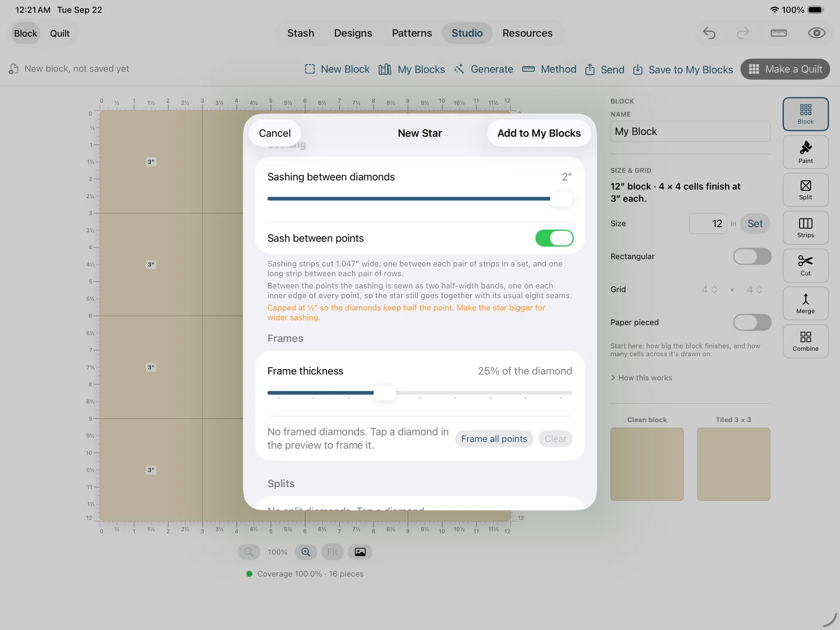The width and height of the screenshot is (840, 630).
Task: Turn off Sash between points switch
Action: [554, 238]
